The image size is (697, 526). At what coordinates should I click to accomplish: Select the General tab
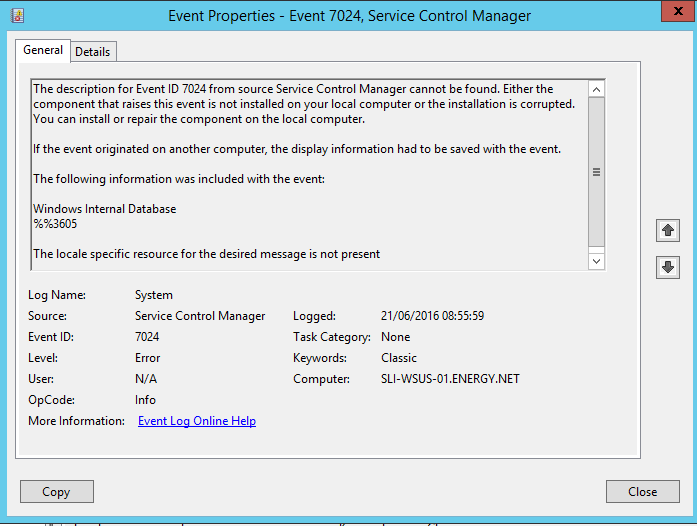pyautogui.click(x=43, y=50)
